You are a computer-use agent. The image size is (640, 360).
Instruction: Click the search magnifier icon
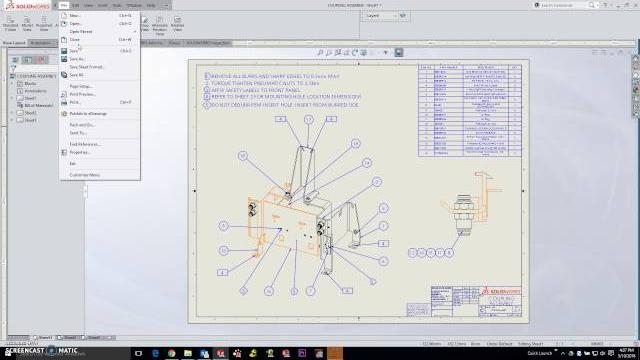[591, 5]
